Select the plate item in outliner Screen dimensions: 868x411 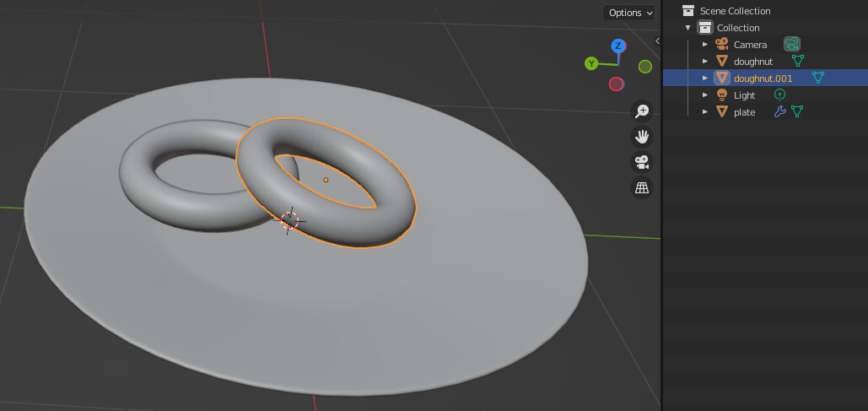pyautogui.click(x=744, y=112)
